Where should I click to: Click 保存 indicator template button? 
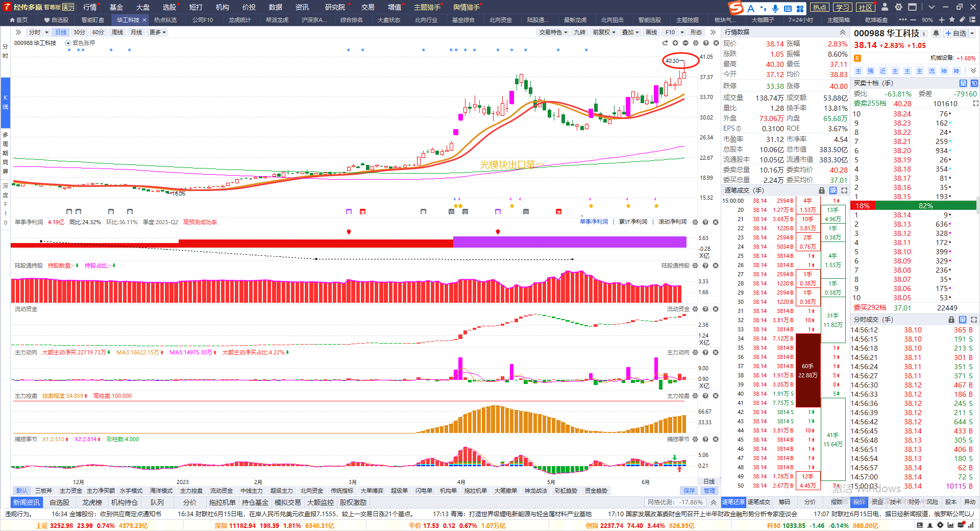click(689, 491)
